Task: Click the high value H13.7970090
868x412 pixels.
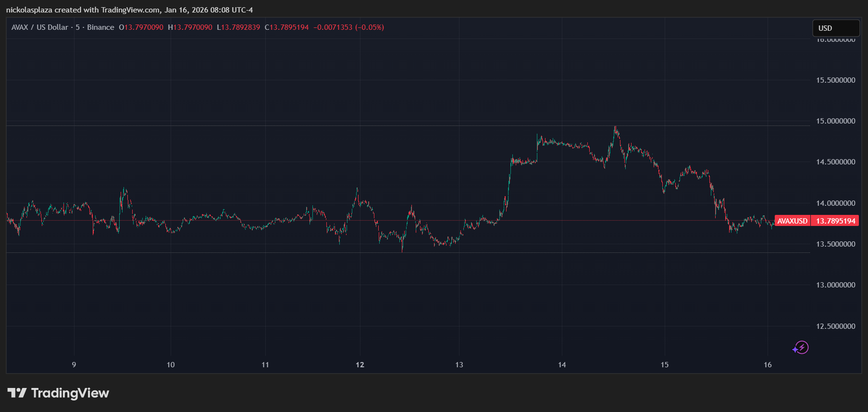Action: point(190,27)
